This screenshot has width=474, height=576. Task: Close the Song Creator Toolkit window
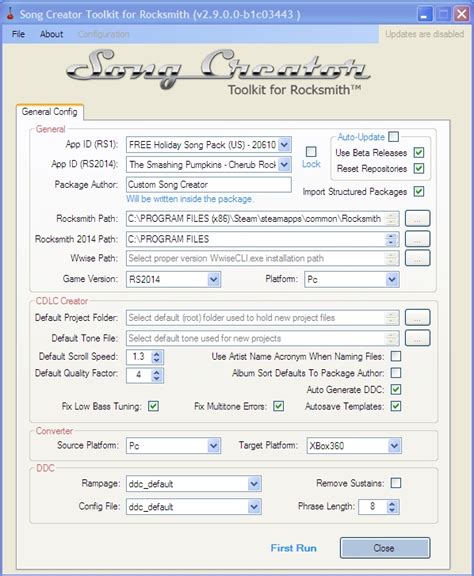point(462,15)
